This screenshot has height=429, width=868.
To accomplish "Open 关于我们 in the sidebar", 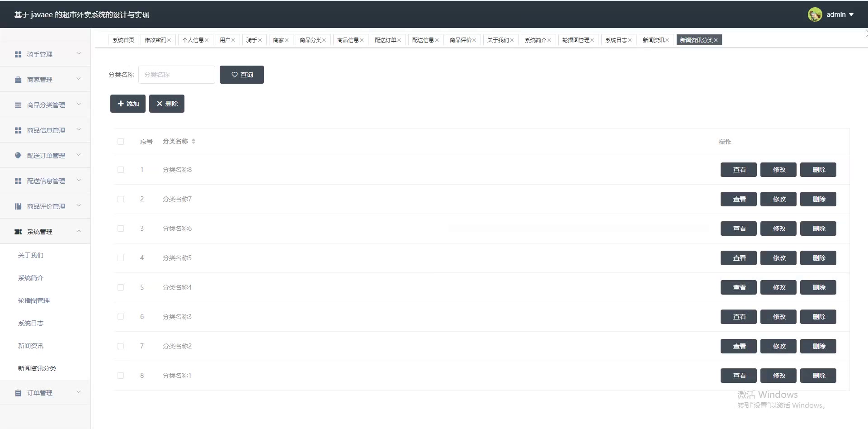I will (31, 255).
